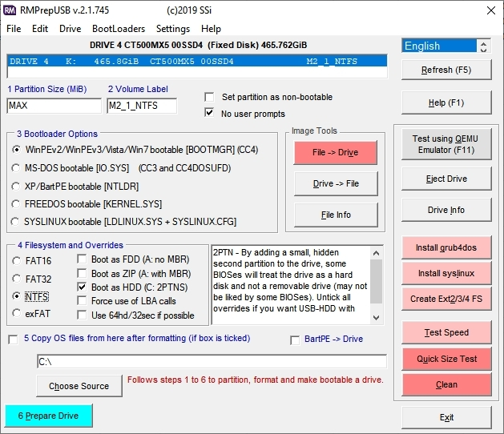Toggle Boot as HDD (C: 2PTNS) checkbox
The width and height of the screenshot is (504, 434).
tap(83, 287)
